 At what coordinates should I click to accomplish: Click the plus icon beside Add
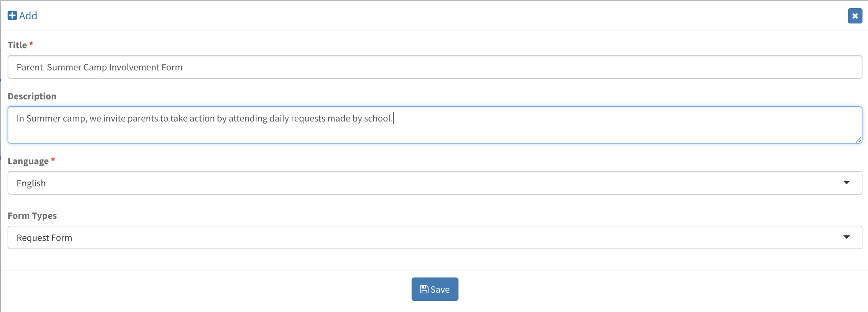click(12, 16)
